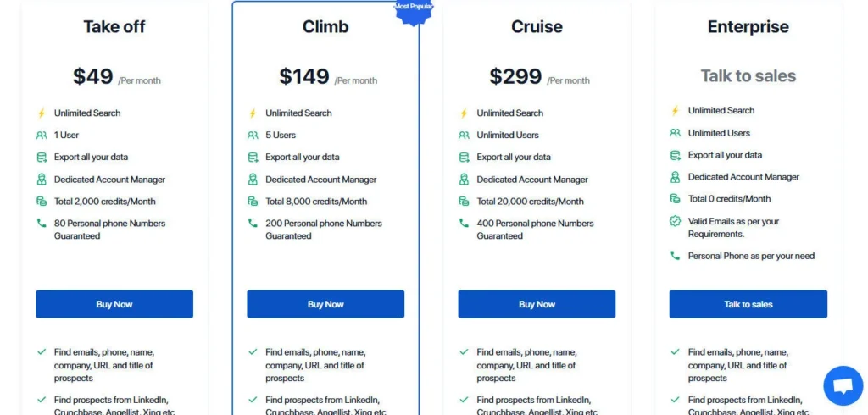Click the Cruise plan title
Viewport: 868px width, 415px height.
point(537,27)
